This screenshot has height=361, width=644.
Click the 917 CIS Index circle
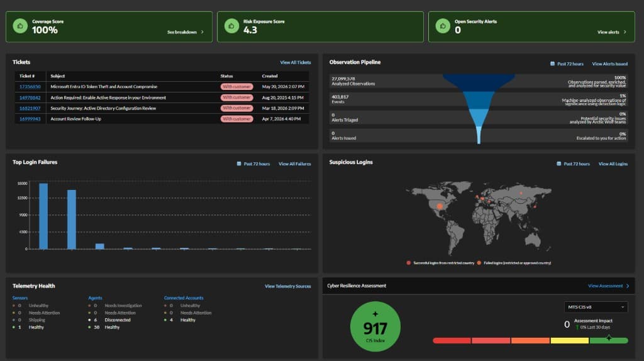click(x=375, y=326)
